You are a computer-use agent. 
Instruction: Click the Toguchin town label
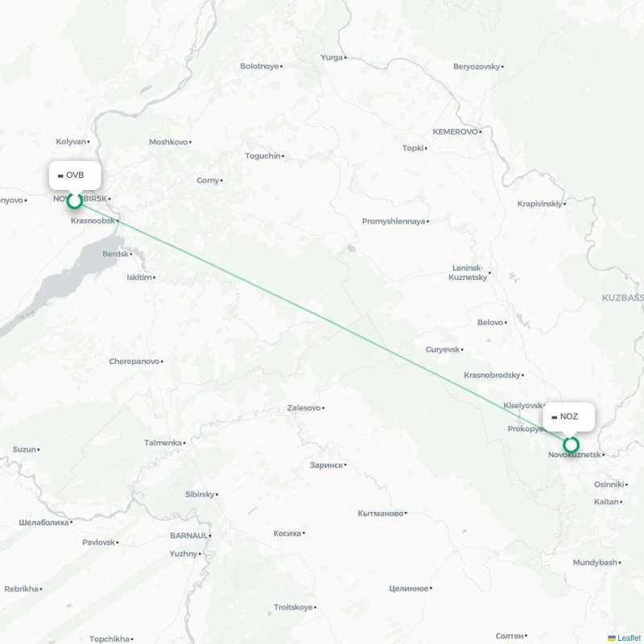263,156
